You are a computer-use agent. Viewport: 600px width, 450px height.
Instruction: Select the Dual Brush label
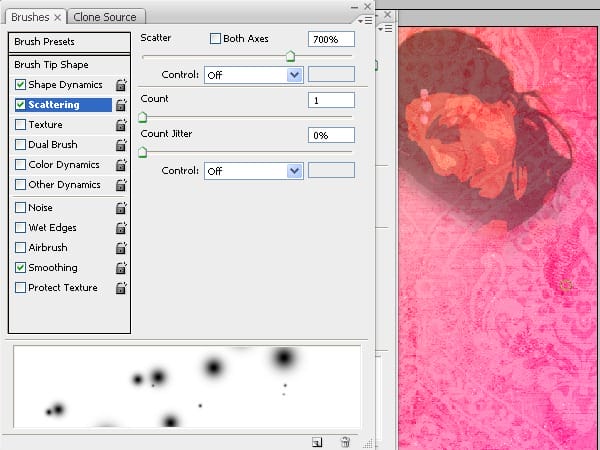pyautogui.click(x=53, y=145)
